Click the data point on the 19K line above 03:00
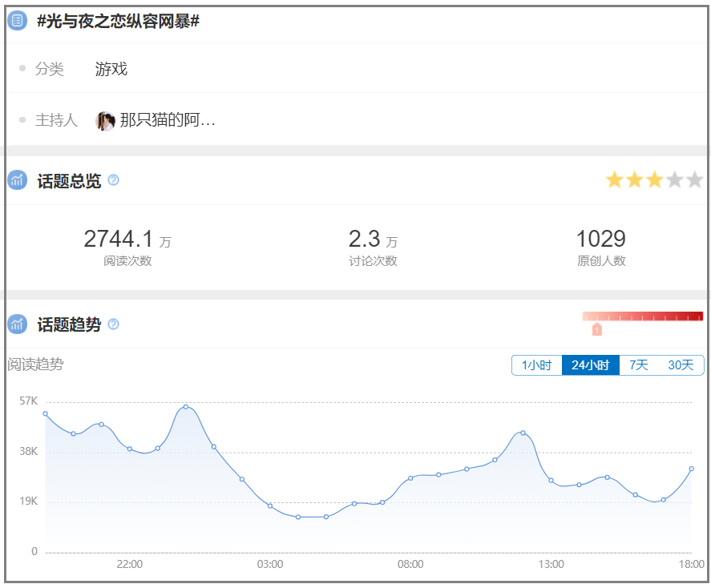Screen dimensions: 711x588 click(x=270, y=506)
